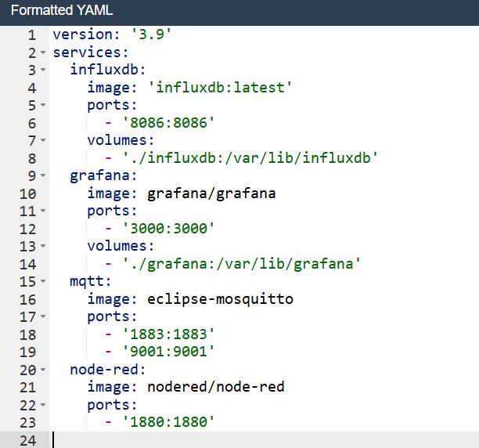Screen dimensions: 479x448
Task: Click the 'node-red:' service key
Action: [x=108, y=370]
